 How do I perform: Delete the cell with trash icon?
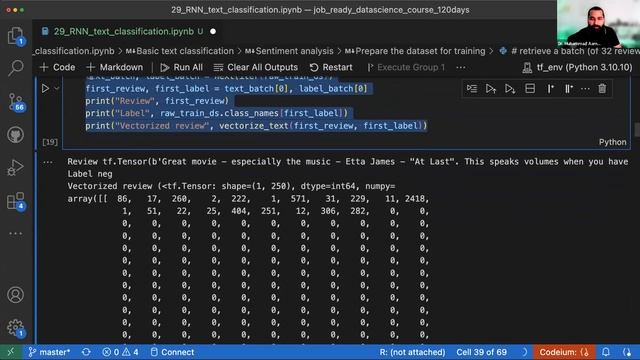tap(602, 89)
